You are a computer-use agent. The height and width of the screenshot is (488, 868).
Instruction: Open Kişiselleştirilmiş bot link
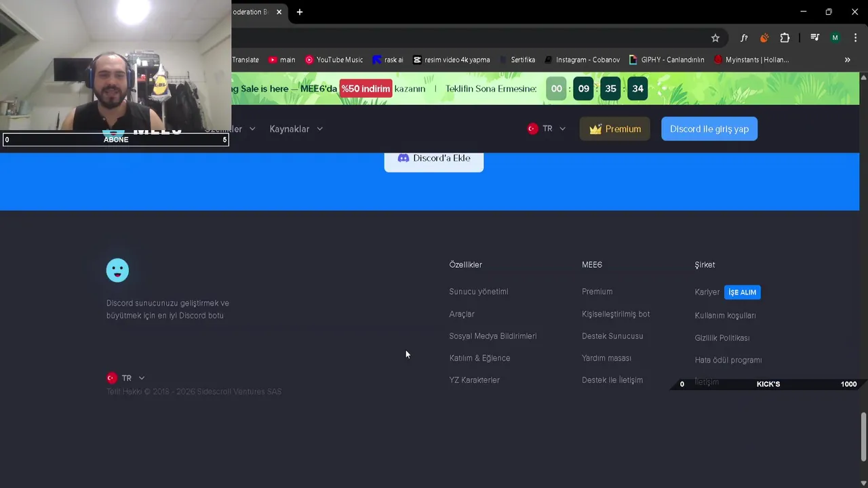point(616,314)
